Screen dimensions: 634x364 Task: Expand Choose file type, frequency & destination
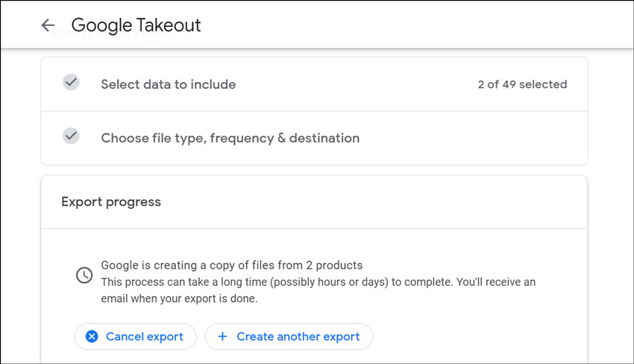(230, 138)
